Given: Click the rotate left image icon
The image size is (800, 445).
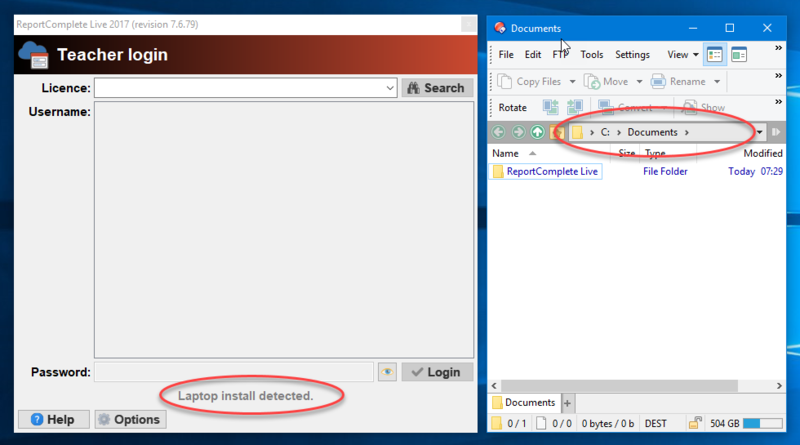Looking at the screenshot, I should 551,107.
